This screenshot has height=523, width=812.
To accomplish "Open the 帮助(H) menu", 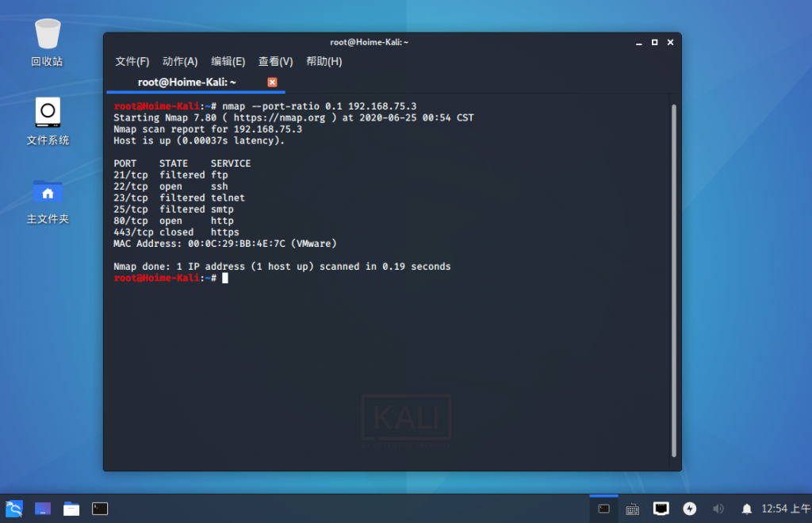I will click(x=324, y=61).
